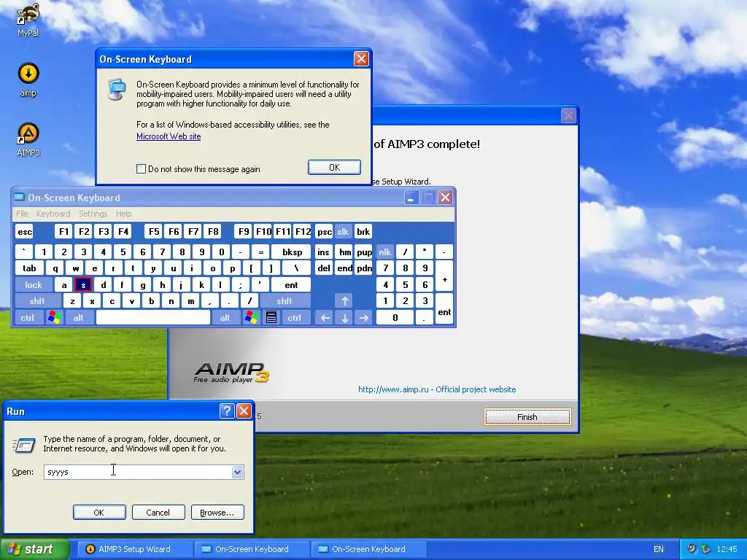Switch to first On-Screen Keyboard taskbar item
The height and width of the screenshot is (560, 747).
click(251, 549)
